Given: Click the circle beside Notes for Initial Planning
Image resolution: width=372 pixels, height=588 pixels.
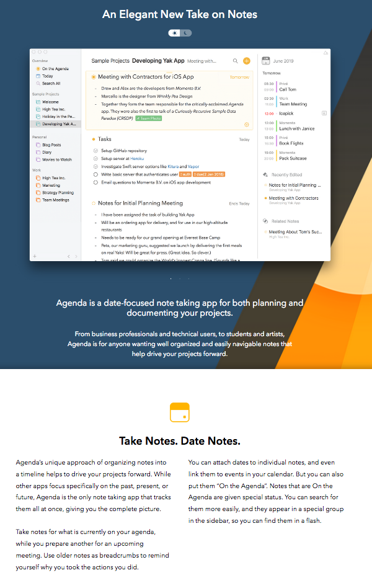Looking at the screenshot, I should tap(94, 203).
